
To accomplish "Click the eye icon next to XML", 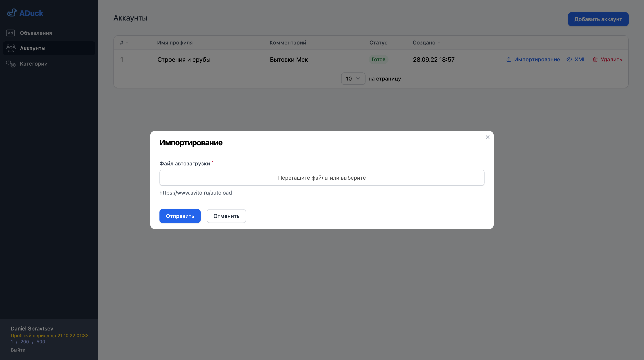I will pyautogui.click(x=569, y=59).
